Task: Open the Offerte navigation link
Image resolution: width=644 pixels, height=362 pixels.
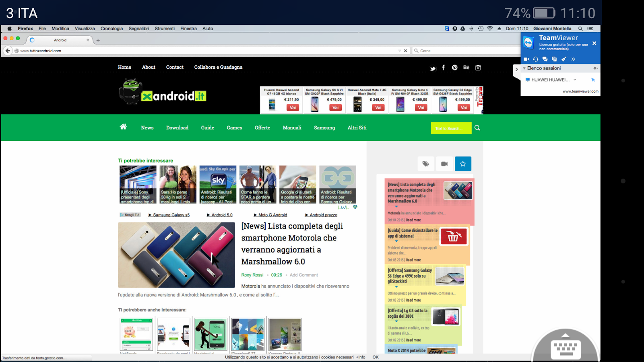Action: [x=262, y=128]
